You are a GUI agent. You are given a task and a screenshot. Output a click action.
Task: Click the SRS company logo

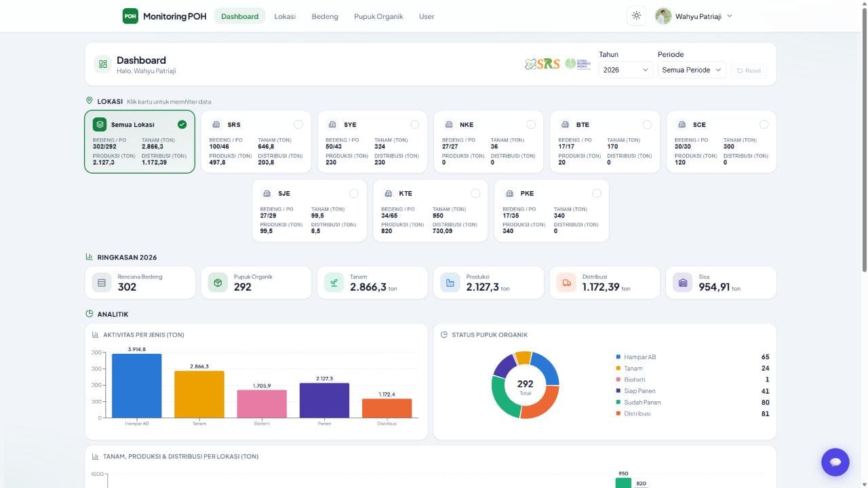[542, 64]
